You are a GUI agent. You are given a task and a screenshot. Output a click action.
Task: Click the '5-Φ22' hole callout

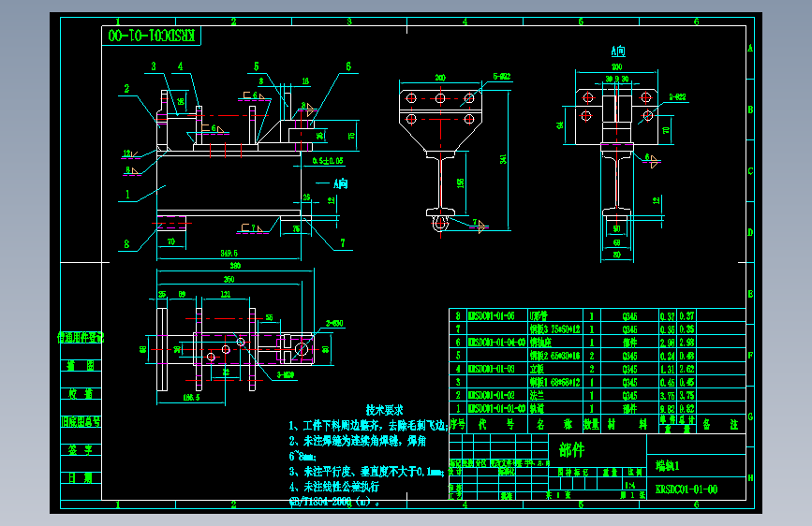pyautogui.click(x=502, y=76)
